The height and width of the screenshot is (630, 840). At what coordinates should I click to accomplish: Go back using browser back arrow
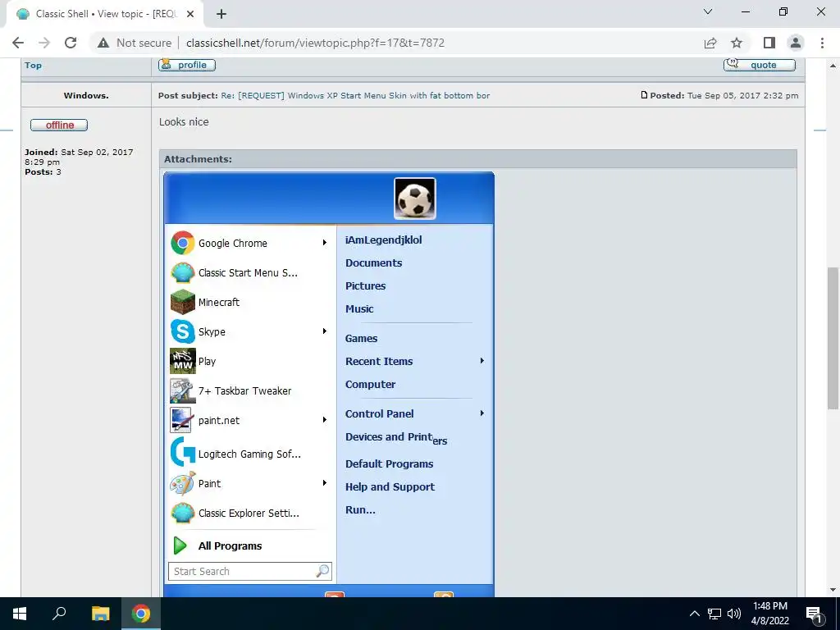coord(18,43)
